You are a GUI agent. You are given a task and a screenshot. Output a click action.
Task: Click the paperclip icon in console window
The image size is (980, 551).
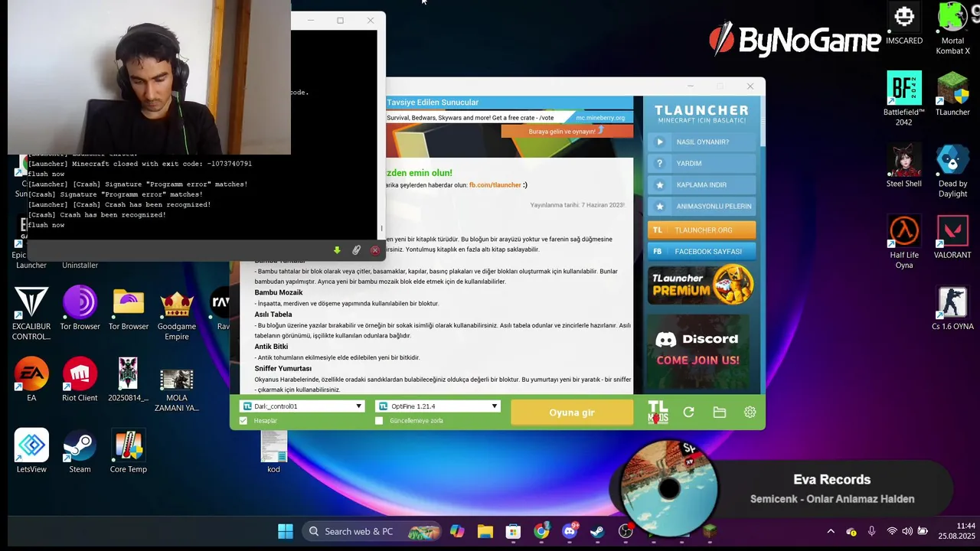(356, 250)
